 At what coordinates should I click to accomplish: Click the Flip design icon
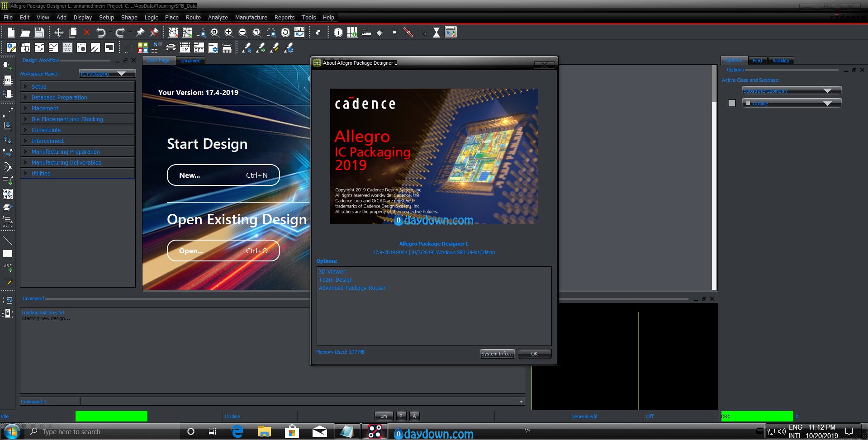pos(299,32)
